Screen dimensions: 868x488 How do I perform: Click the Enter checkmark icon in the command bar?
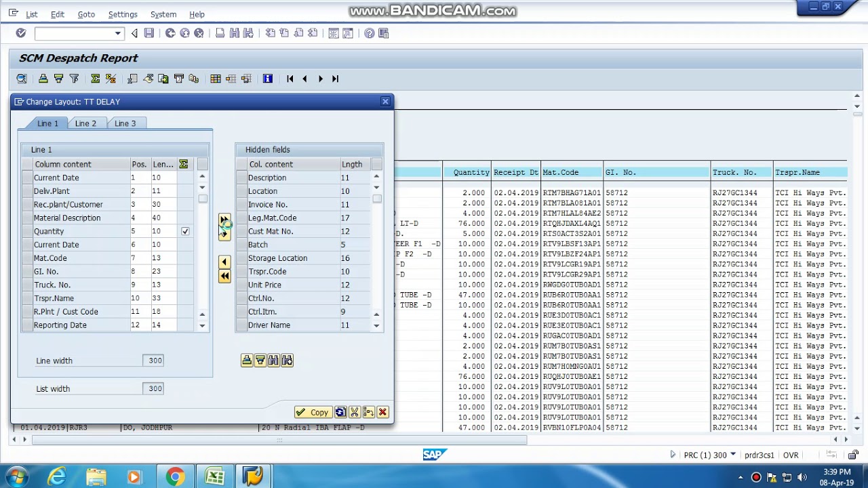(21, 33)
